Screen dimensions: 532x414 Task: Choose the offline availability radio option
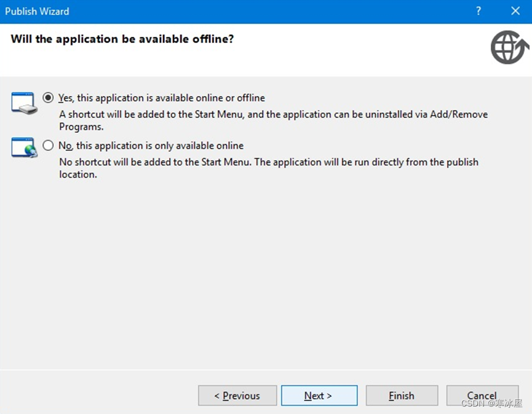pos(48,97)
